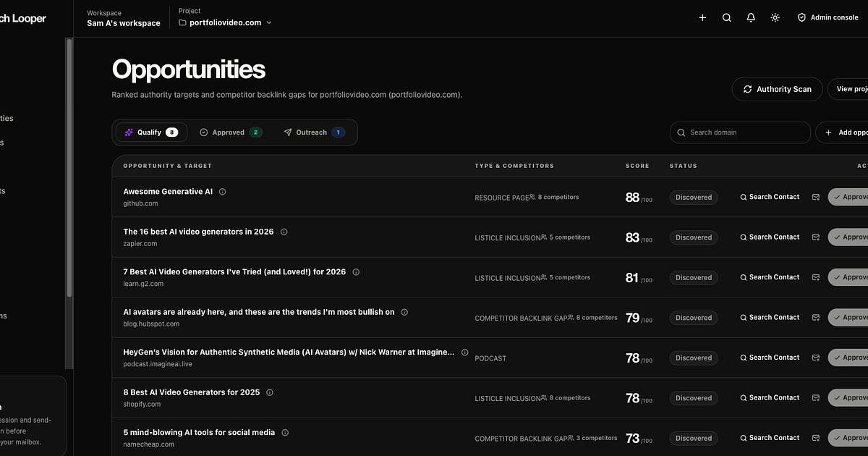Show info for the learn.g2.com opportunity

(x=356, y=272)
